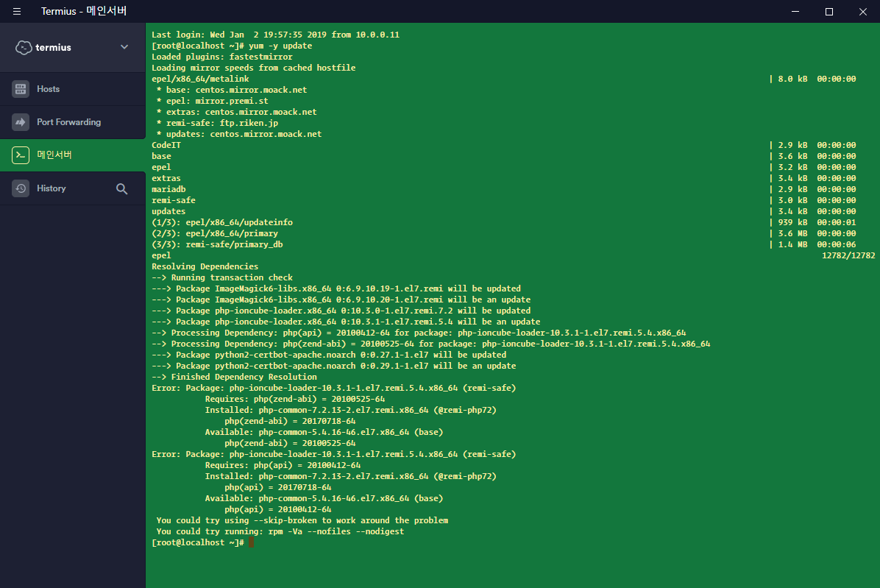Go to the Port Forwarding label
The width and height of the screenshot is (880, 588).
(69, 122)
